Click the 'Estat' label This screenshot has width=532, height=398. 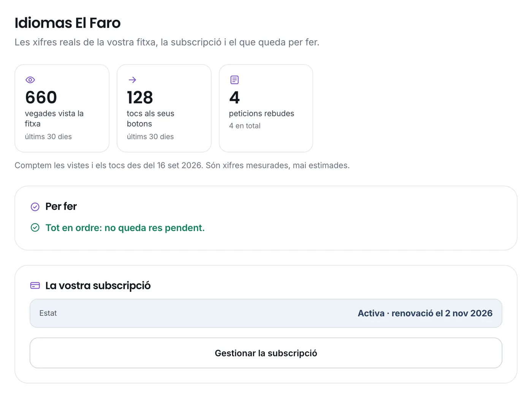point(48,313)
